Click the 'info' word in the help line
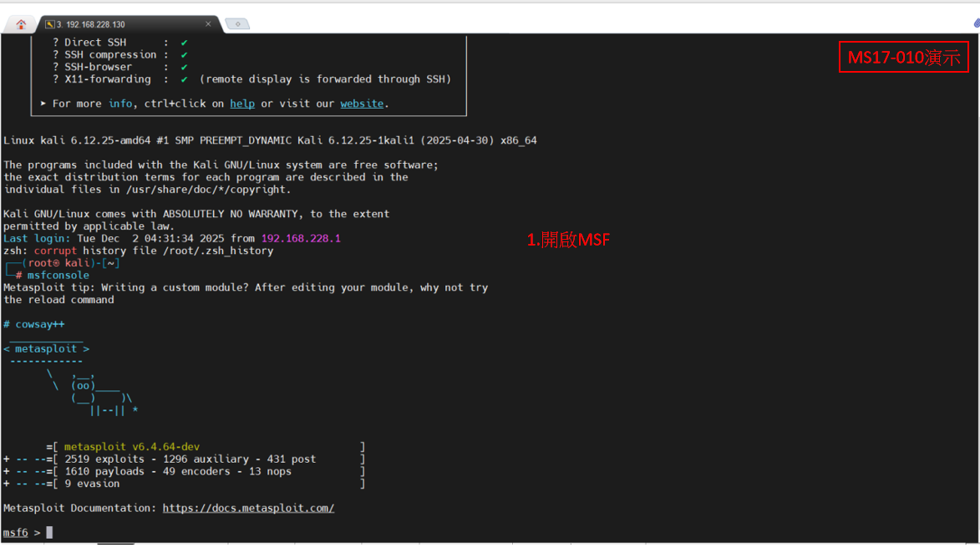 coord(120,104)
